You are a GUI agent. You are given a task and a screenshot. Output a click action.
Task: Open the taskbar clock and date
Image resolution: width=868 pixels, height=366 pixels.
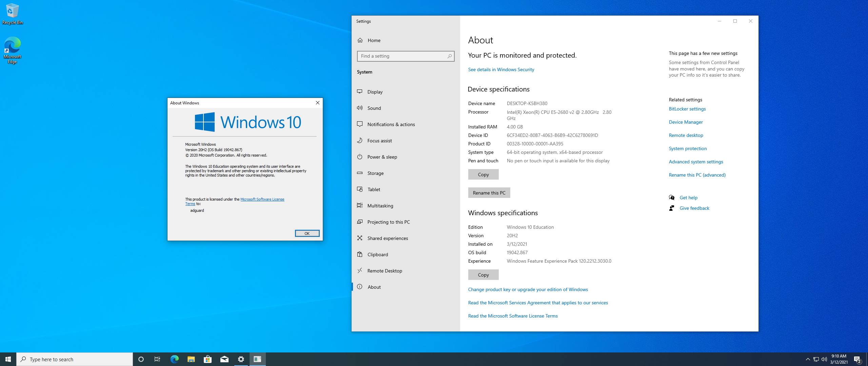coord(839,359)
